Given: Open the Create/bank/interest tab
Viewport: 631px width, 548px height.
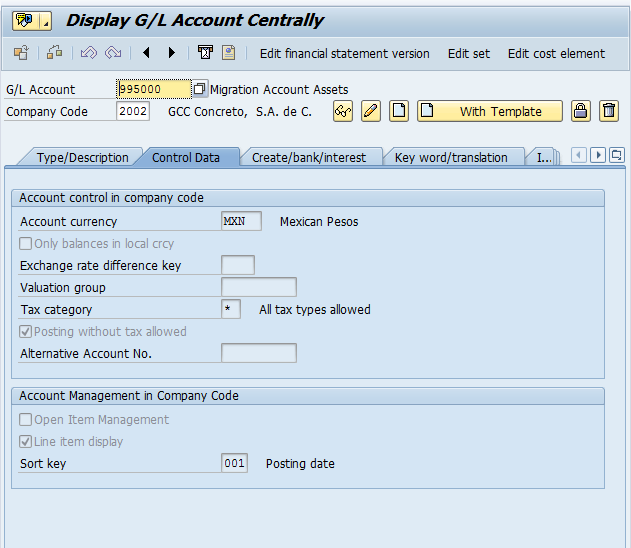Looking at the screenshot, I should [x=309, y=157].
